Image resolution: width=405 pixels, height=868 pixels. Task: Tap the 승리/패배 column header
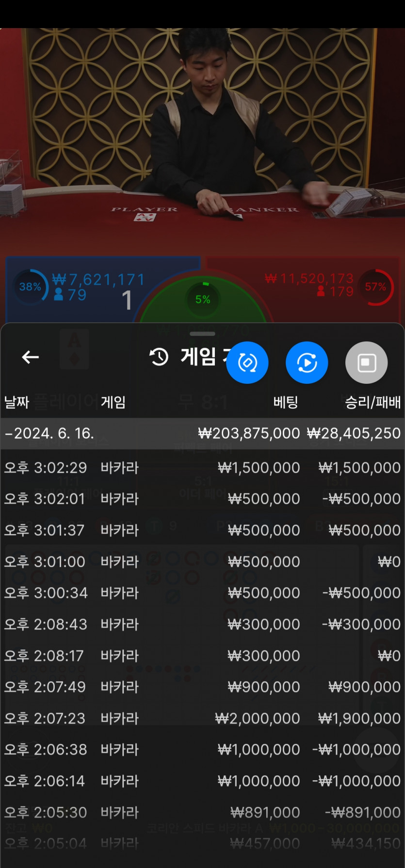point(373,402)
